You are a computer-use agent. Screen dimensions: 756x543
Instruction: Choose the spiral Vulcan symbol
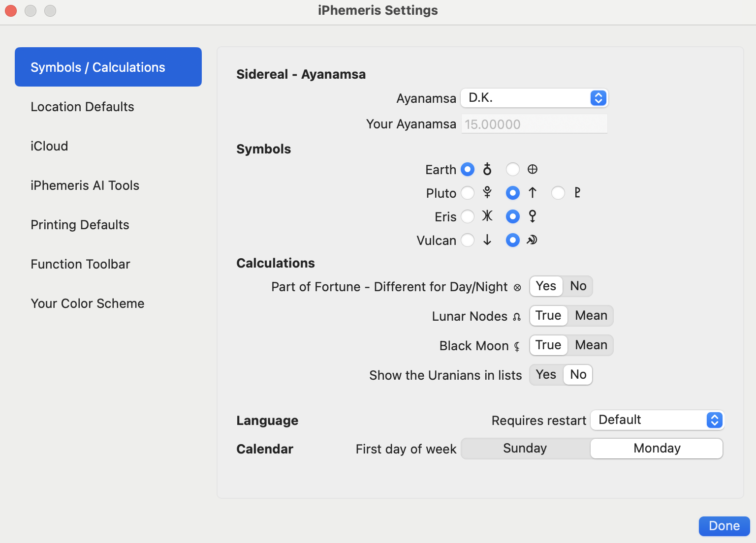click(513, 240)
